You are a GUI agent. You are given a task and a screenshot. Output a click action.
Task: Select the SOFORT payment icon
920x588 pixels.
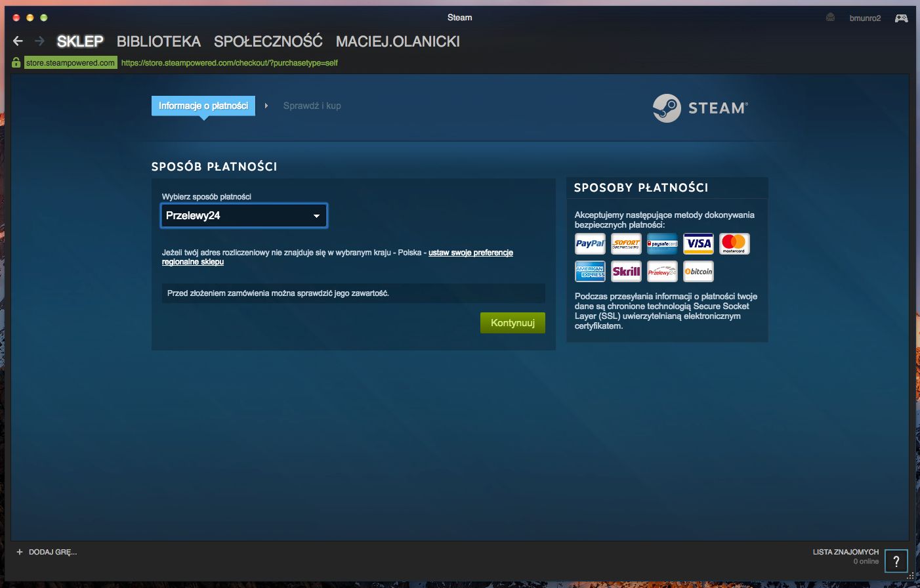(x=626, y=243)
